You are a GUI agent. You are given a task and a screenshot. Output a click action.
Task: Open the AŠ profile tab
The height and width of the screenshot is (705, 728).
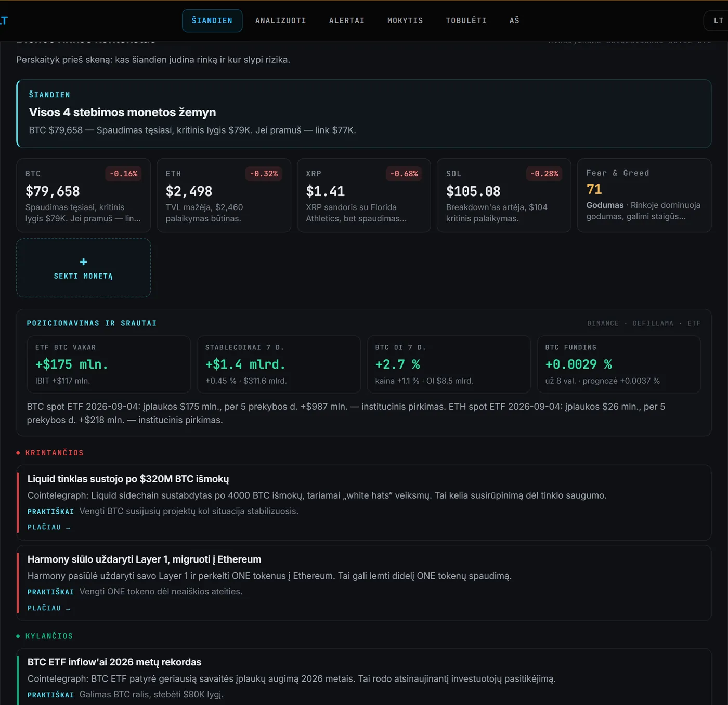click(x=514, y=21)
